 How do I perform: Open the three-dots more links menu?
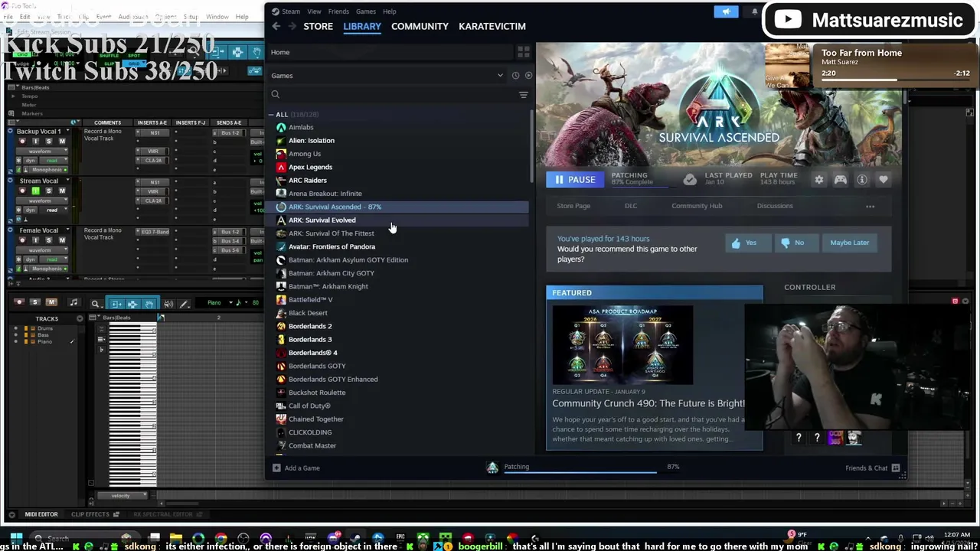tap(870, 206)
